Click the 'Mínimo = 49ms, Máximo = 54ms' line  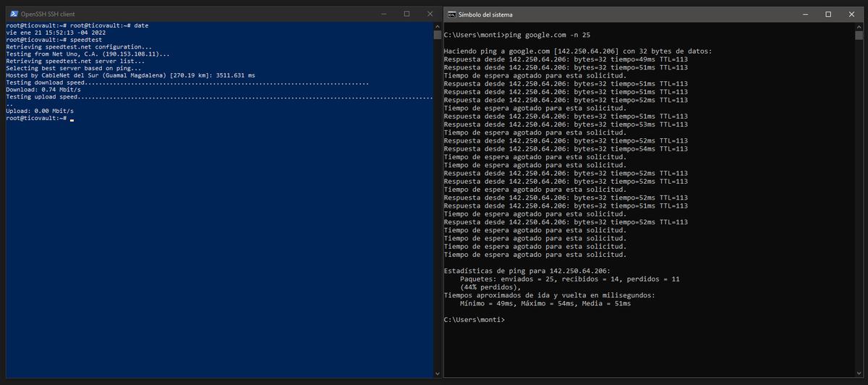(x=545, y=304)
